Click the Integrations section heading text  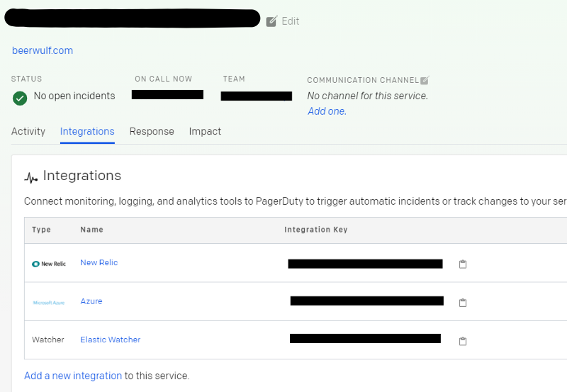point(82,176)
